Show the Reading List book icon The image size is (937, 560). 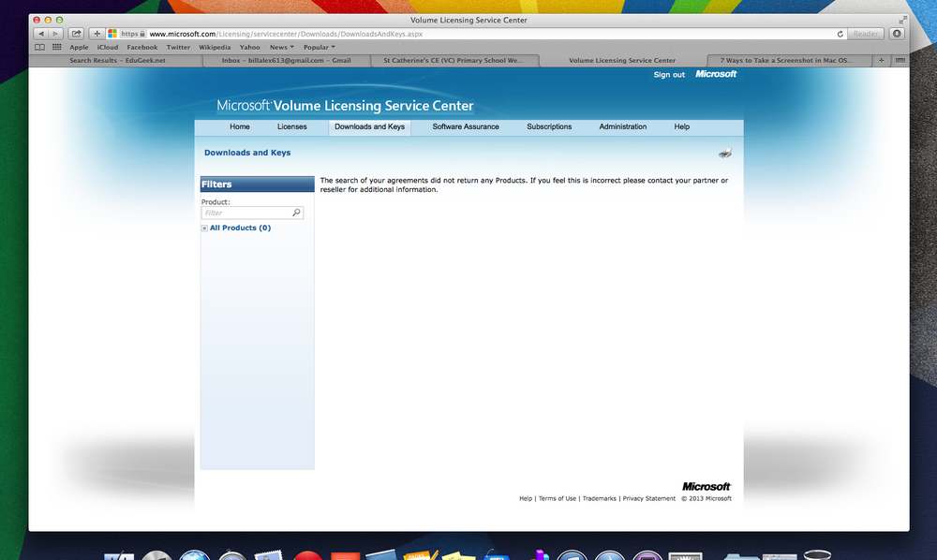click(x=39, y=47)
